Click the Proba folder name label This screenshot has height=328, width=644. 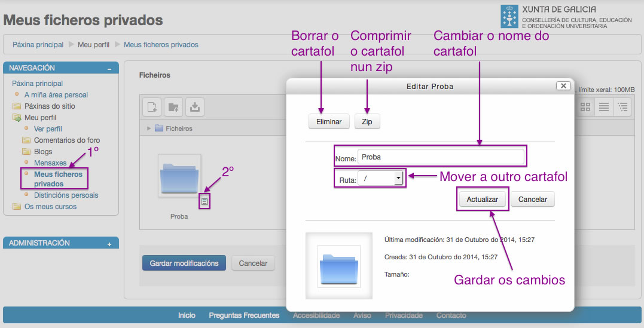179,216
